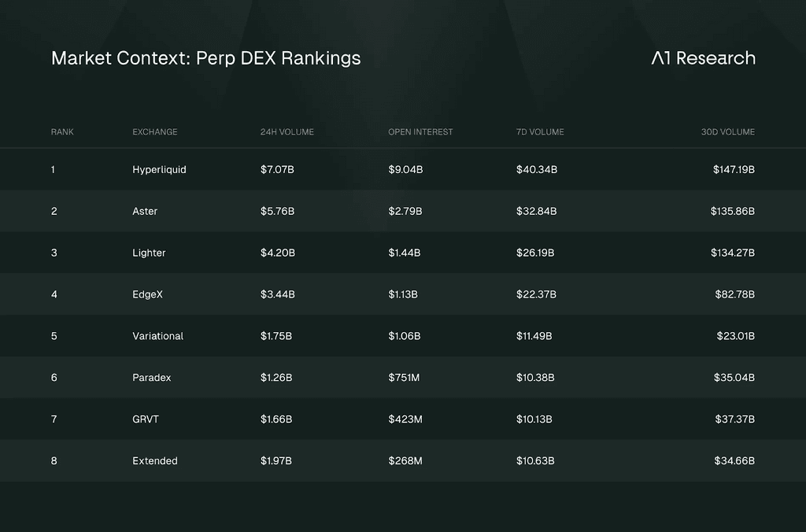This screenshot has height=532, width=806.
Task: Click the Exchange column header
Action: pos(155,132)
